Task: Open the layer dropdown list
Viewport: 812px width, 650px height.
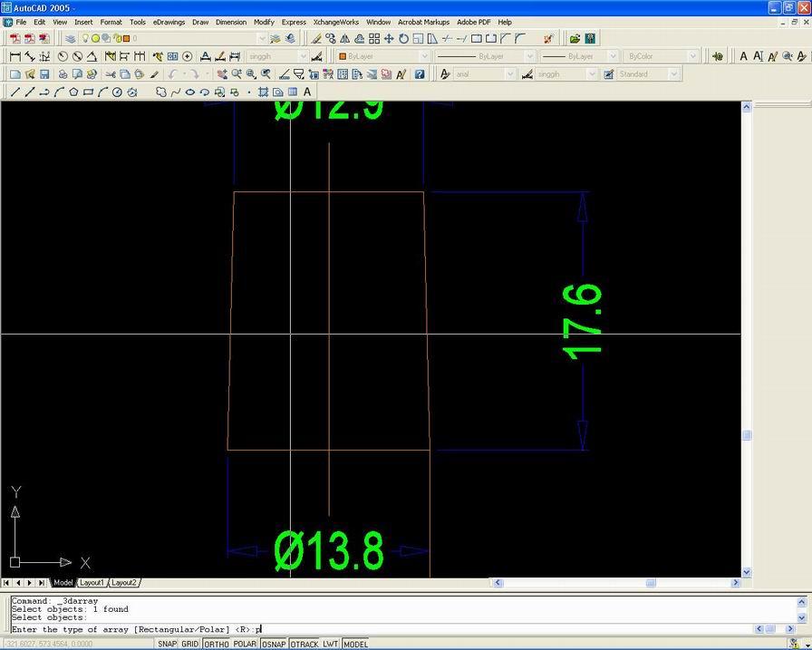Action: tap(304, 55)
